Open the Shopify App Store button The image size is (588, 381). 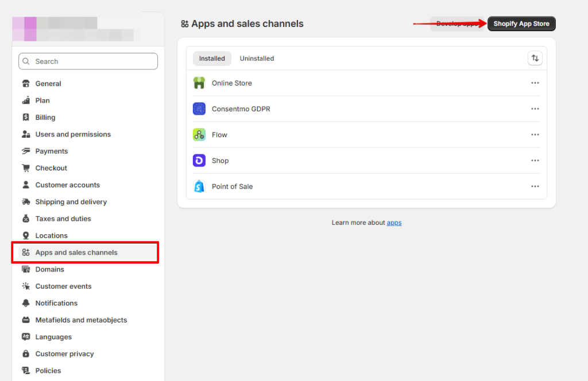coord(521,24)
